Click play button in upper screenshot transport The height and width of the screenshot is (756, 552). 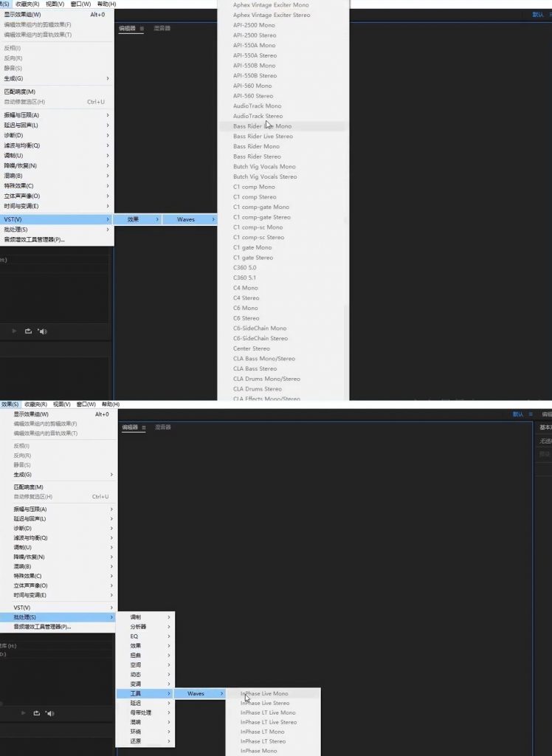tap(14, 331)
